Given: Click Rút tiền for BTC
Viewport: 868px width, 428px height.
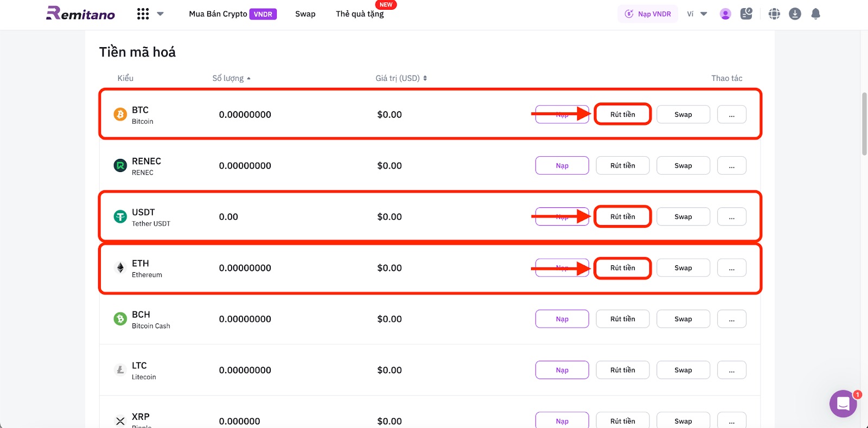Looking at the screenshot, I should pos(622,114).
